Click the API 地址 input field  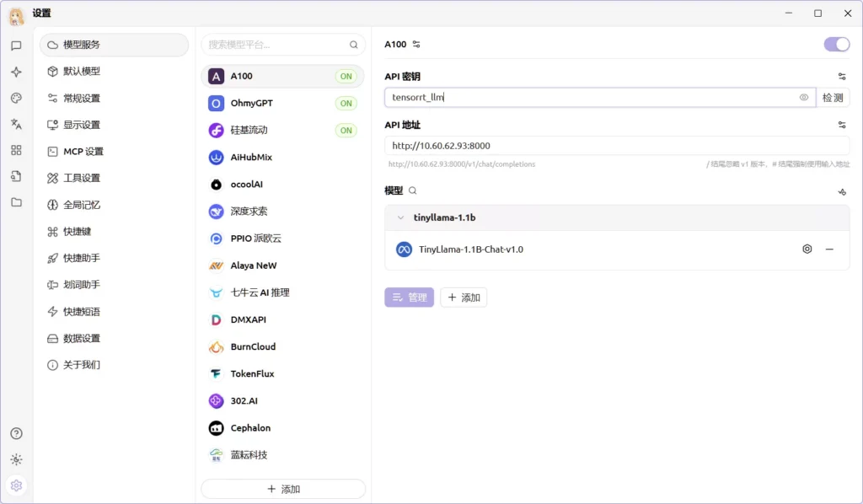[615, 146]
